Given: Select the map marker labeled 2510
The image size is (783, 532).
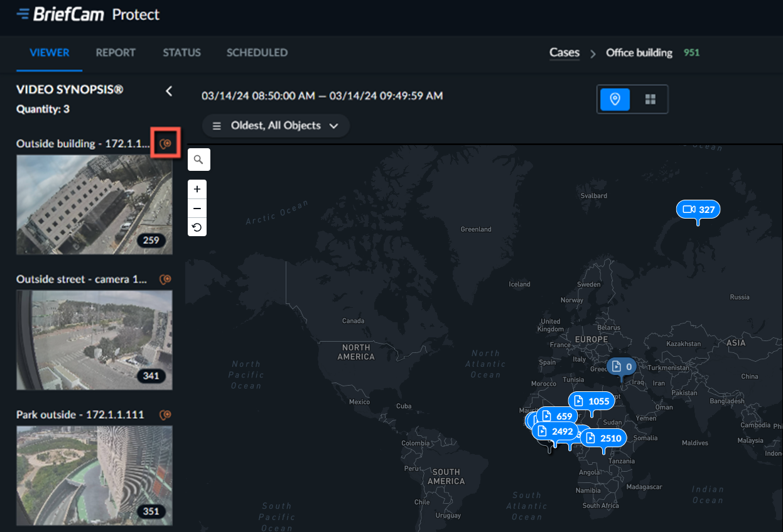Looking at the screenshot, I should click(x=603, y=438).
